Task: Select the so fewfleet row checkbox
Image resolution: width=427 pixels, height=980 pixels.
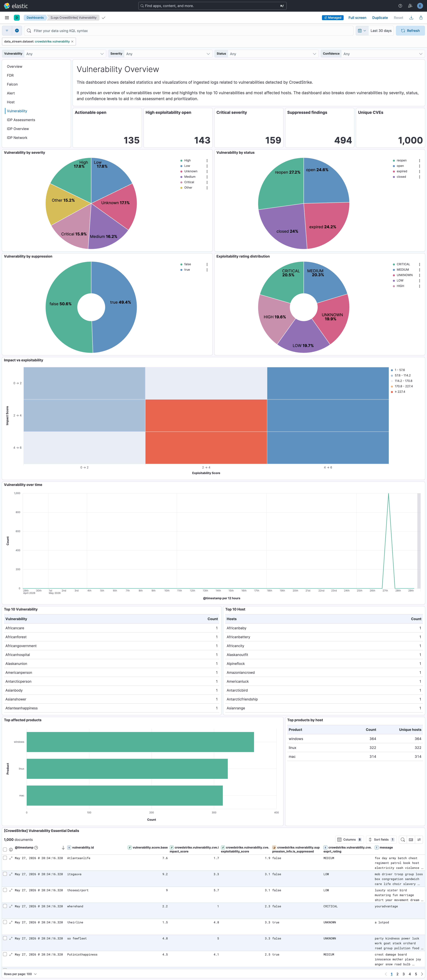Action: tap(5, 938)
